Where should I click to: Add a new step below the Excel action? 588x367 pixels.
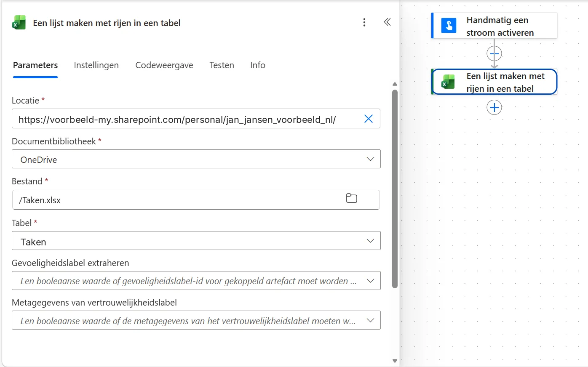click(494, 107)
